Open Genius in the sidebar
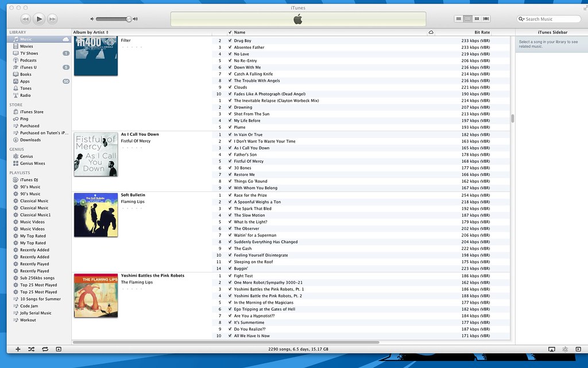Screen dimensions: 588x368 coord(26,156)
